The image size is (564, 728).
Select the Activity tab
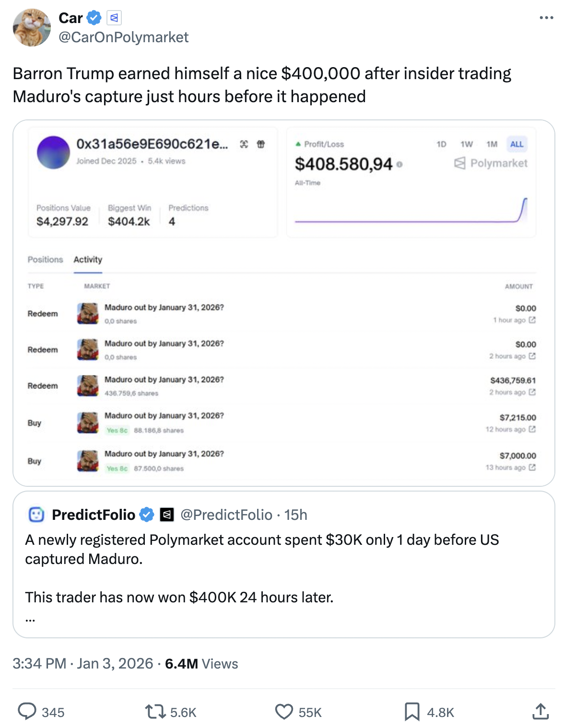88,259
